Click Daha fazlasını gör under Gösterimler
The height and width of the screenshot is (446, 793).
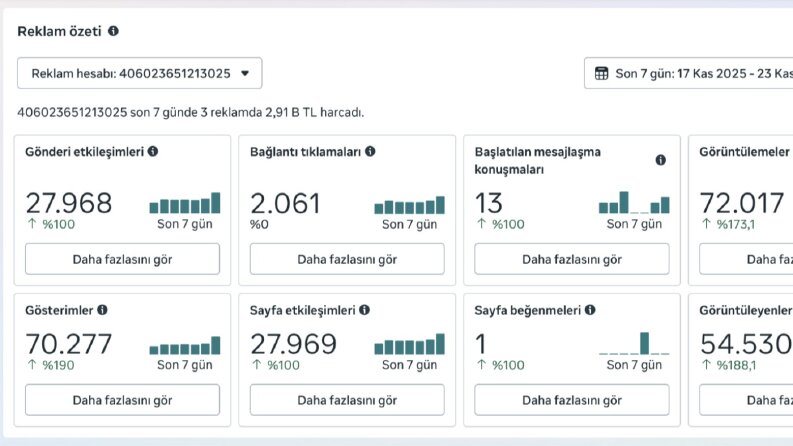(x=122, y=400)
